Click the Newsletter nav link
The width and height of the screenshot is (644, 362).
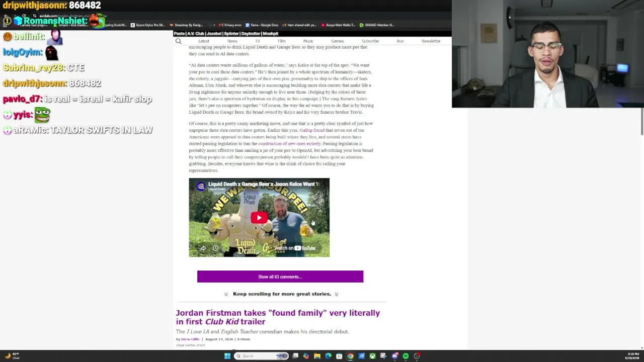[x=431, y=41]
